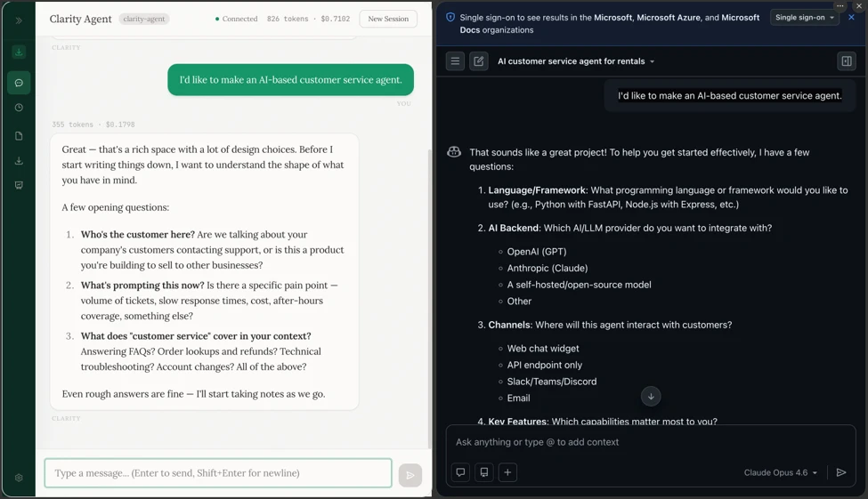Click 'What does "customer service" cover' heading
868x499 pixels.
pyautogui.click(x=196, y=336)
